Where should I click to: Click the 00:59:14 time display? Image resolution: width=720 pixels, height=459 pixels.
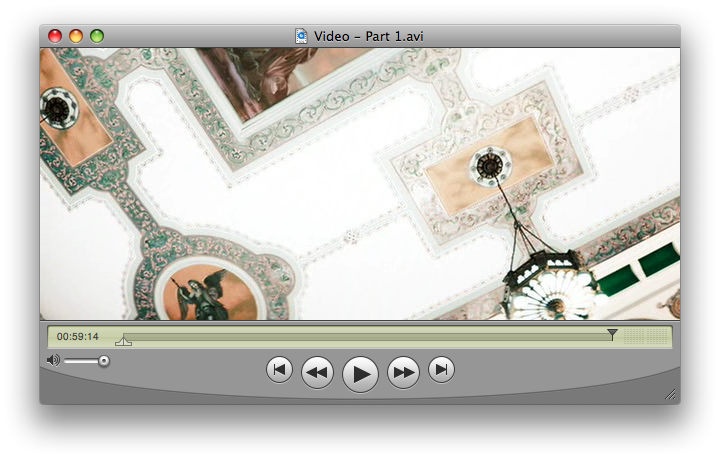(78, 336)
